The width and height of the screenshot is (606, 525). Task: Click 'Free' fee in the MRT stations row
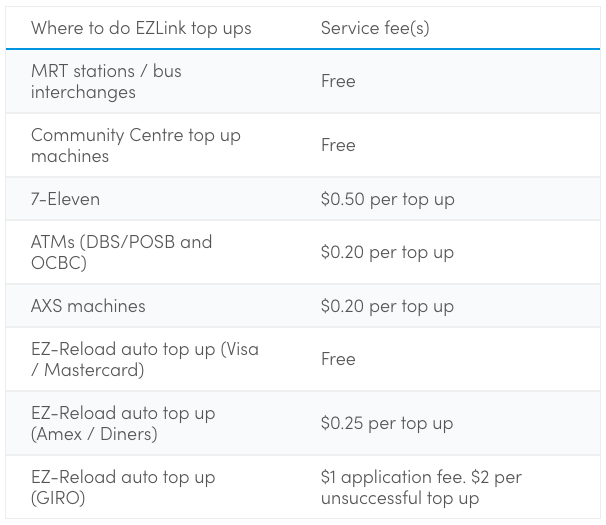338,81
